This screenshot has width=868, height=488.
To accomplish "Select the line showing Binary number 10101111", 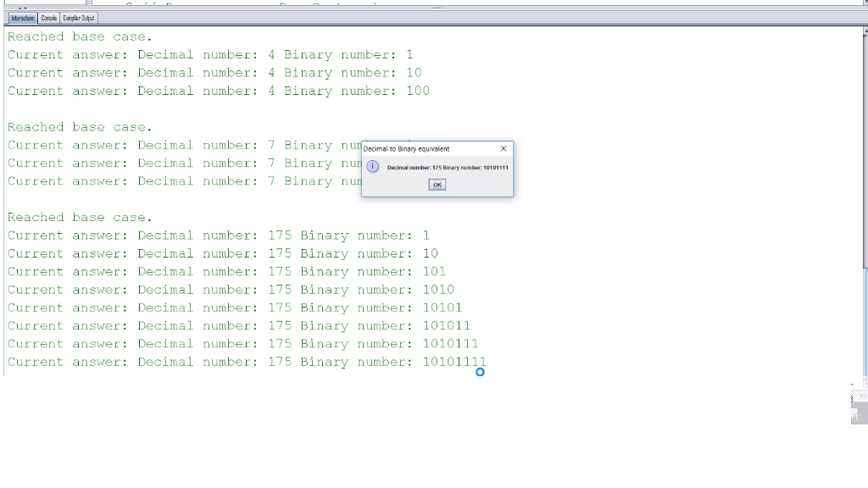I will tap(246, 362).
